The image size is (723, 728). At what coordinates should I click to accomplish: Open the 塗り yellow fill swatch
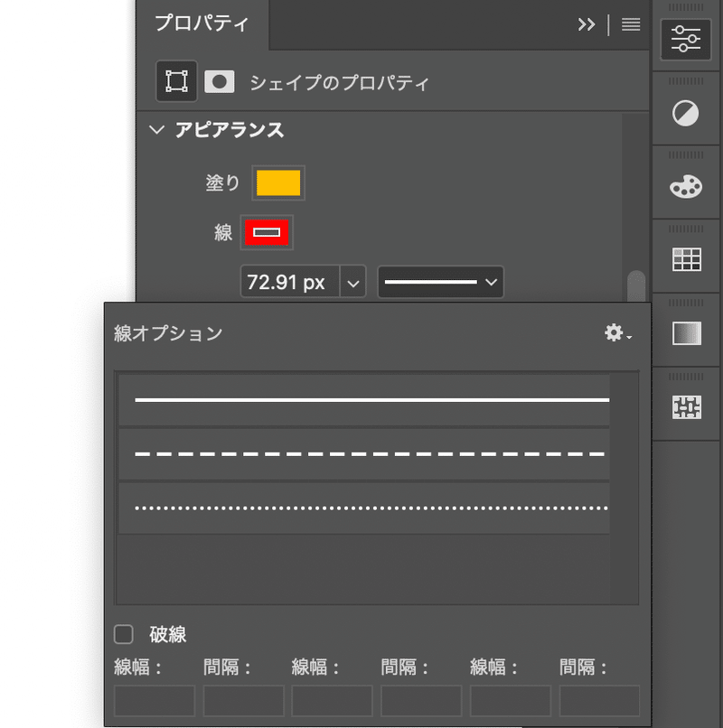278,183
